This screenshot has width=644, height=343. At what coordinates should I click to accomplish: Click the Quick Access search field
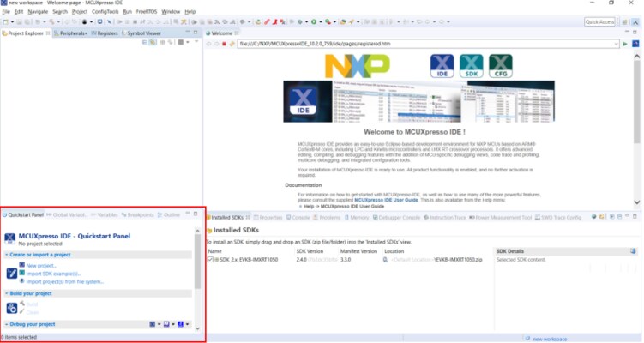(x=599, y=21)
